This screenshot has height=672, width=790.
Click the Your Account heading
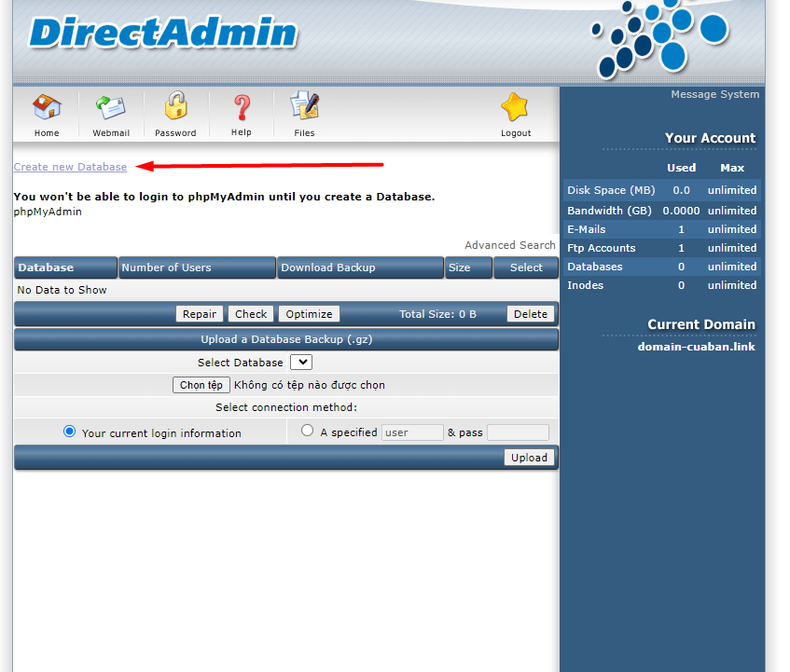point(711,138)
